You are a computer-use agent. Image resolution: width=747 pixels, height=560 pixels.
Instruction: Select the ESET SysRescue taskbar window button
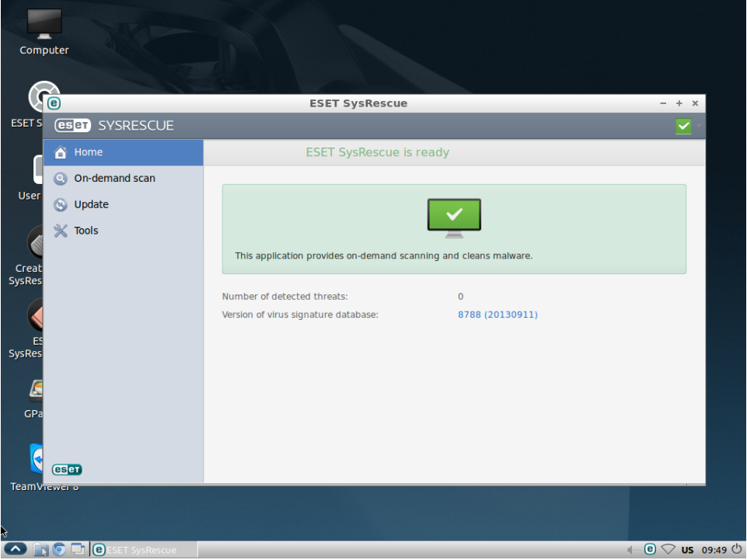pyautogui.click(x=144, y=550)
